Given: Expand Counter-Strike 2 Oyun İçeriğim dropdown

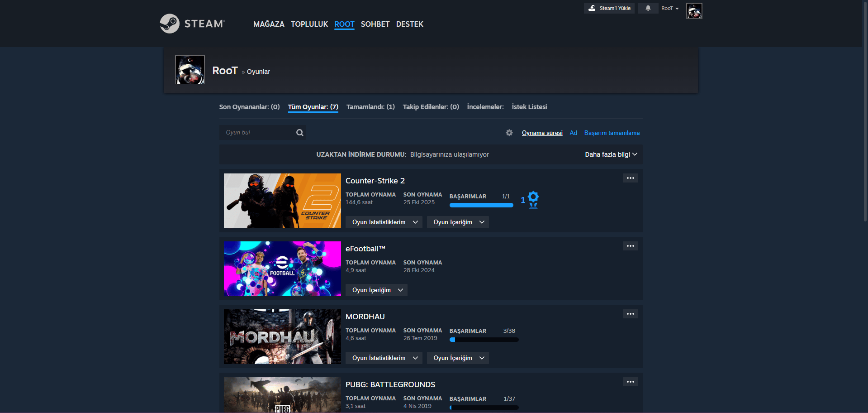Looking at the screenshot, I should click(x=458, y=222).
